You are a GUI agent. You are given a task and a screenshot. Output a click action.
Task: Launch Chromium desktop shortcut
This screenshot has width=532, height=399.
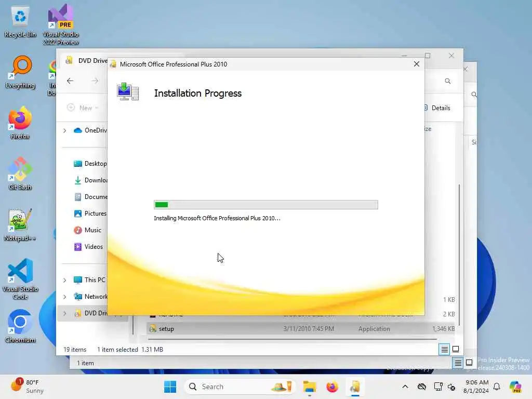coord(20,326)
